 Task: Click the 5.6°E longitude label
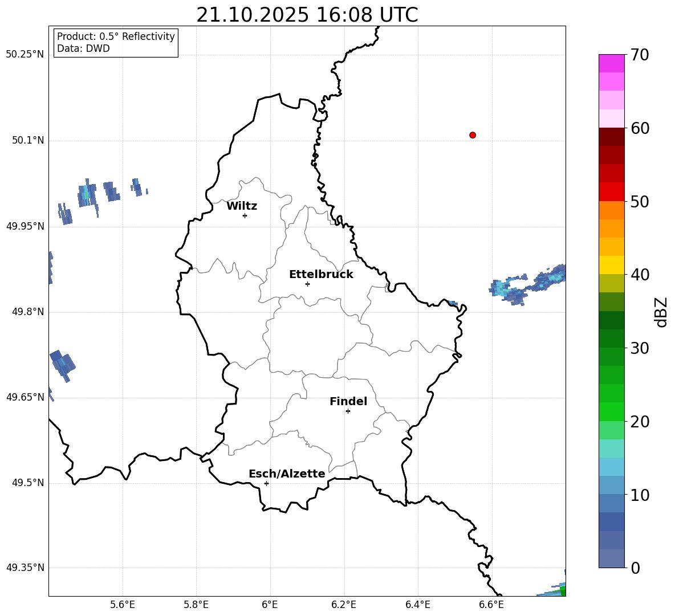pyautogui.click(x=123, y=605)
